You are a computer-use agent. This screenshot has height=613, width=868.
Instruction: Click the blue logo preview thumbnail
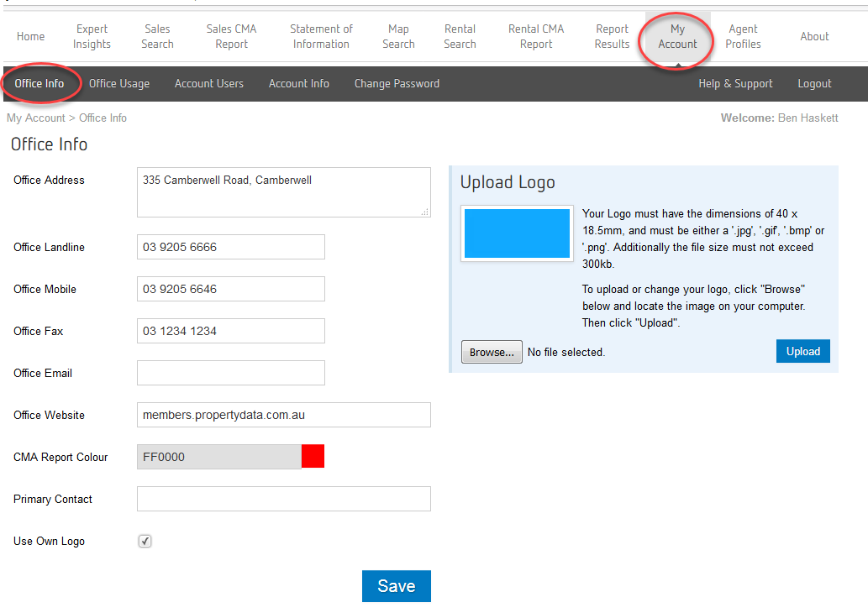point(517,233)
